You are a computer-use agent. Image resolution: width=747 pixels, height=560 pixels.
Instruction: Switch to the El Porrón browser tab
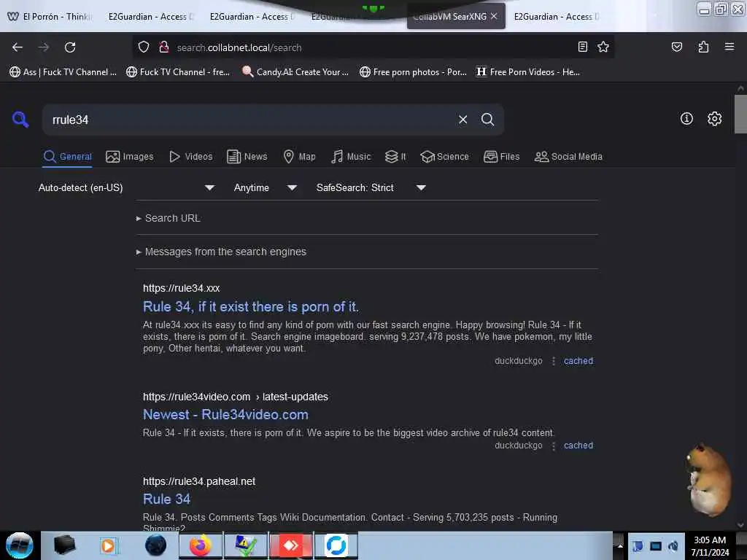click(x=50, y=17)
